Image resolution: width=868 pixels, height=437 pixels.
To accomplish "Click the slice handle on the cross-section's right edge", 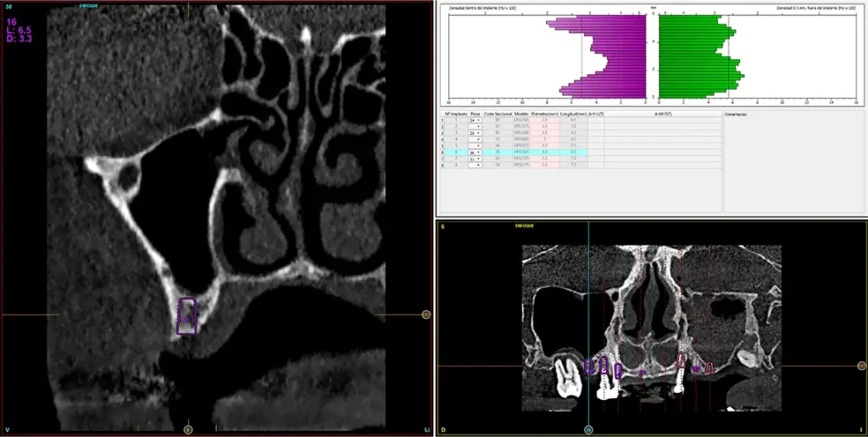I will [426, 314].
